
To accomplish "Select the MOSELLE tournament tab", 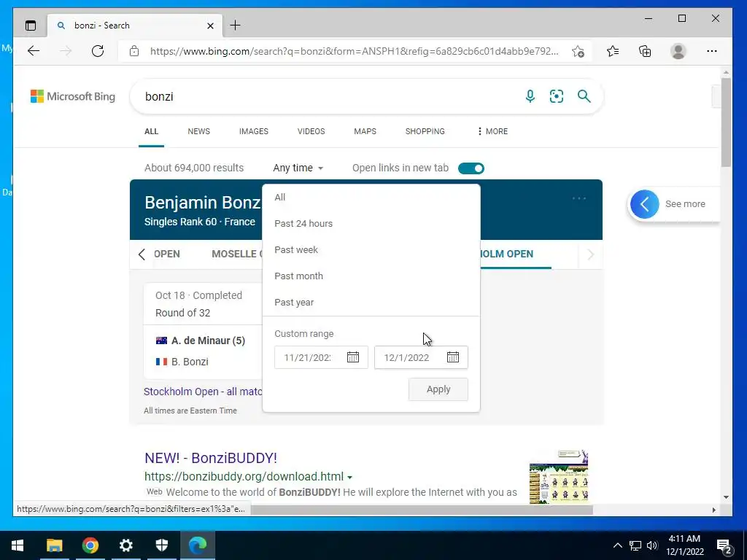I will pos(237,254).
